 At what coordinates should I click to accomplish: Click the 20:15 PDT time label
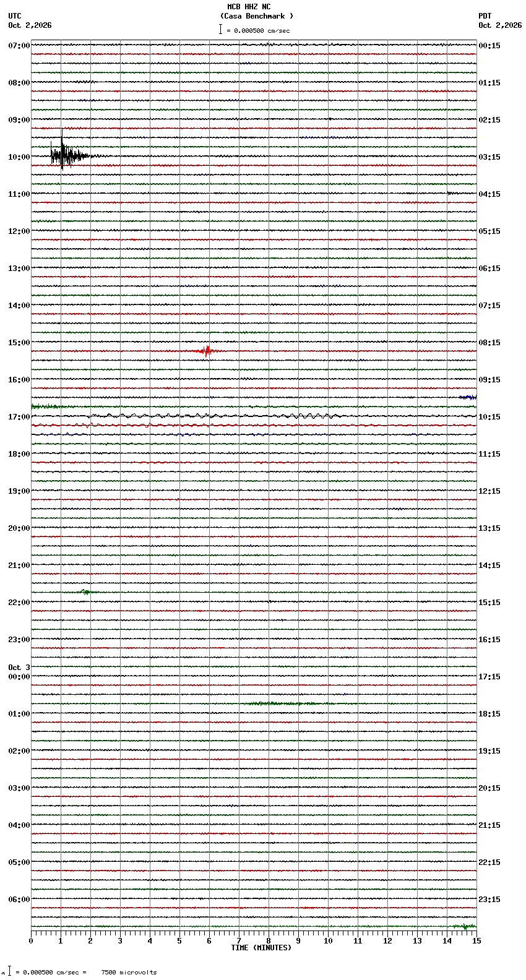pyautogui.click(x=489, y=788)
